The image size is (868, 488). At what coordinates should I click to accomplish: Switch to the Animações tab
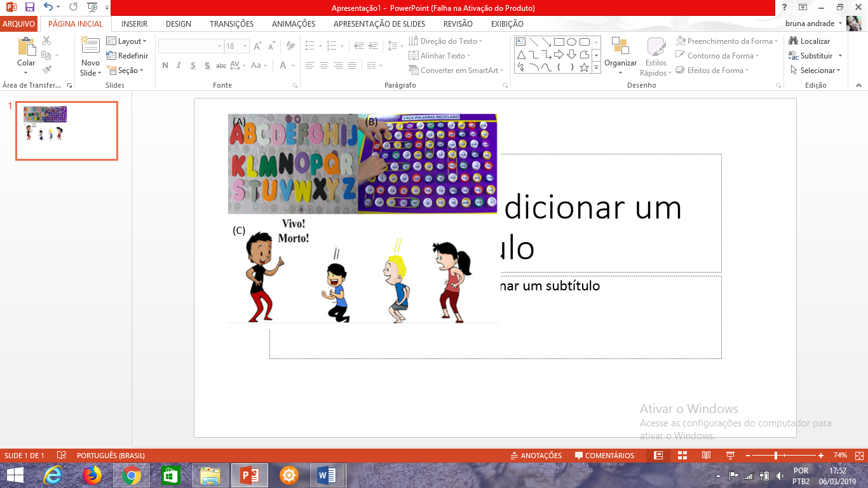click(x=294, y=24)
